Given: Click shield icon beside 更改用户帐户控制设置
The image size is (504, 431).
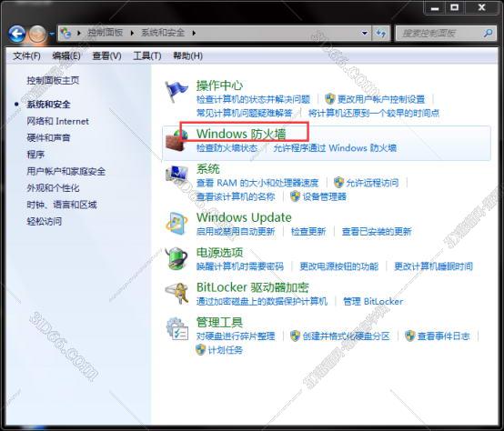Looking at the screenshot, I should click(330, 99).
